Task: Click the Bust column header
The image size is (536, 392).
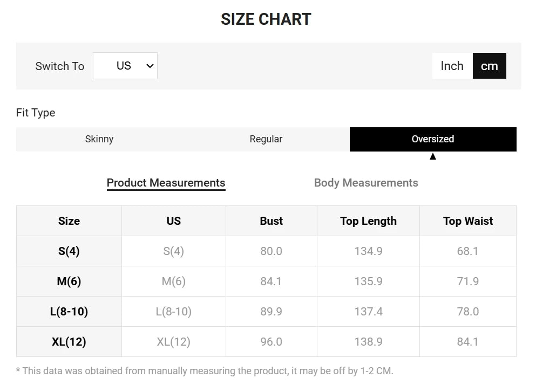Action: [272, 221]
